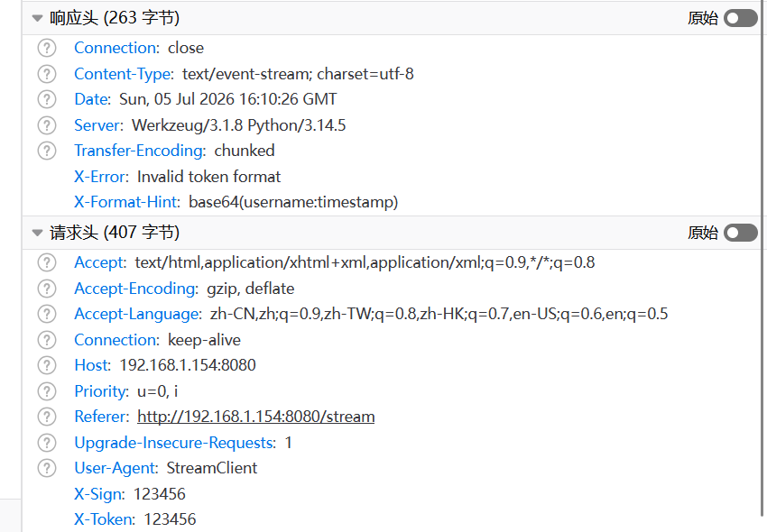Click help icon beside Content-Type header
Image resolution: width=767 pixels, height=532 pixels.
(47, 74)
